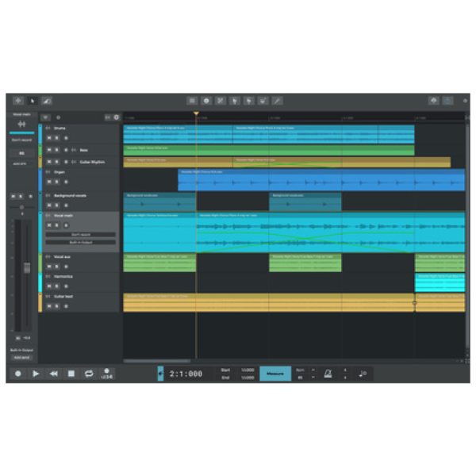Select the Guitar lead track name
The image size is (476, 476).
(63, 296)
